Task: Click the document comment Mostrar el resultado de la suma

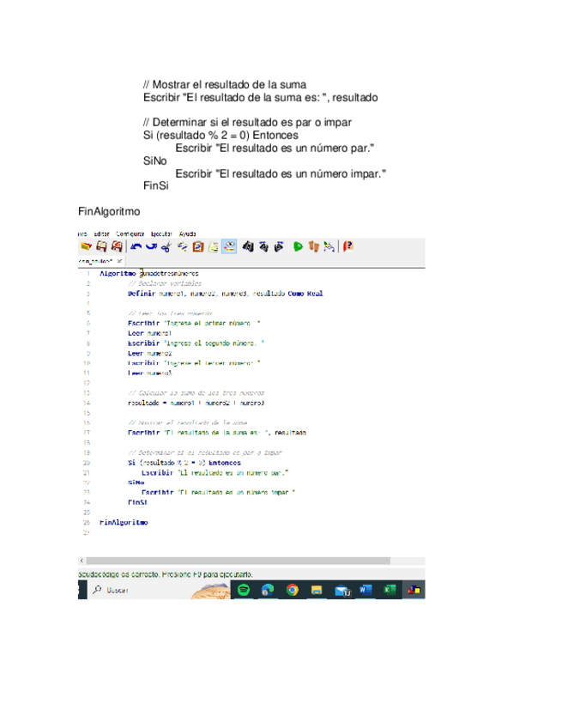Action: (225, 84)
